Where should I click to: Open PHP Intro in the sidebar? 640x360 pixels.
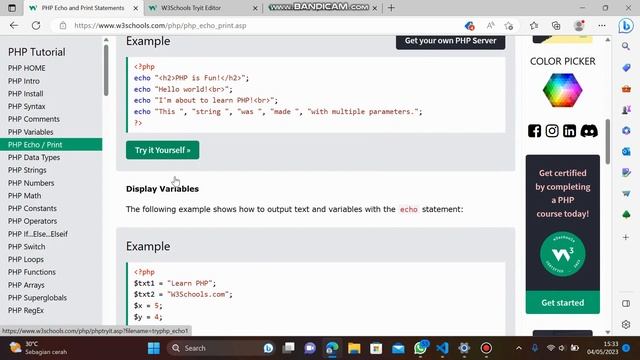click(24, 81)
